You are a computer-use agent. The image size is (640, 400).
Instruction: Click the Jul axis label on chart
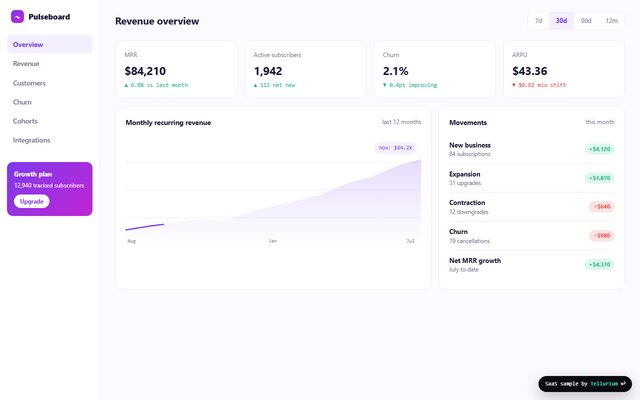[410, 241]
